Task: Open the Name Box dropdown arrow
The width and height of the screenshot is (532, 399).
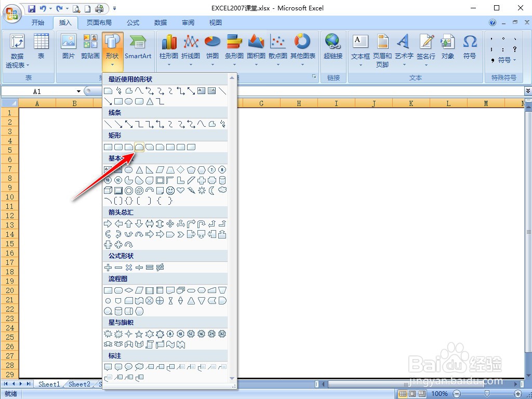Action: 79,91
